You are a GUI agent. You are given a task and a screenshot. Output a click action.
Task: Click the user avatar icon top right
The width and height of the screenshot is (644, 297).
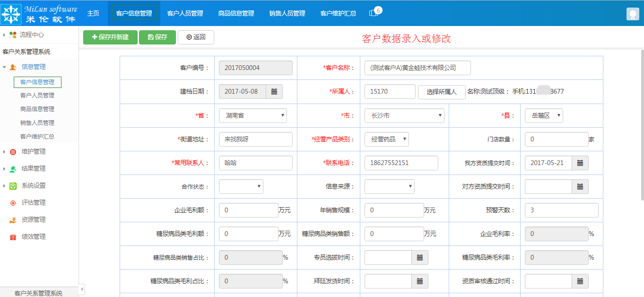[633, 14]
